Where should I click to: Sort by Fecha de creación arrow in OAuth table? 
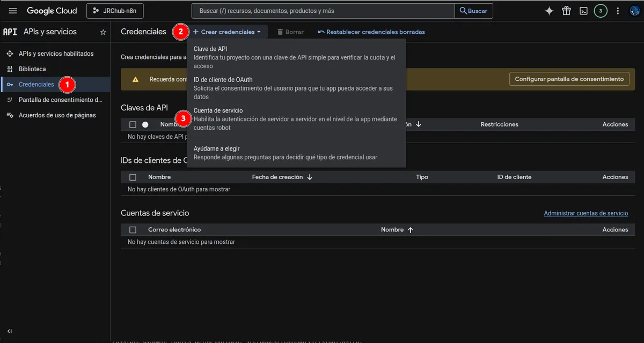click(x=310, y=177)
